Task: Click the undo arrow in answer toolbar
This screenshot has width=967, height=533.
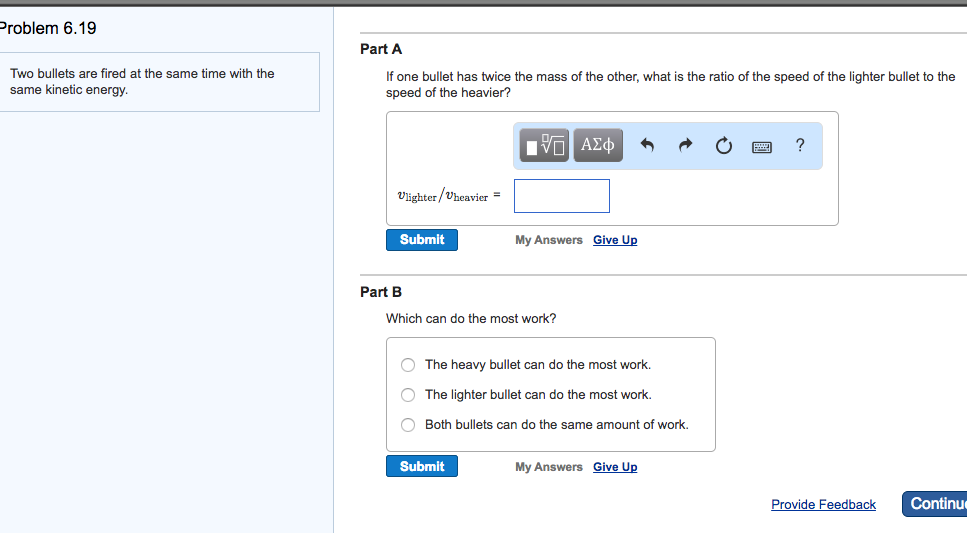Action: pyautogui.click(x=647, y=146)
